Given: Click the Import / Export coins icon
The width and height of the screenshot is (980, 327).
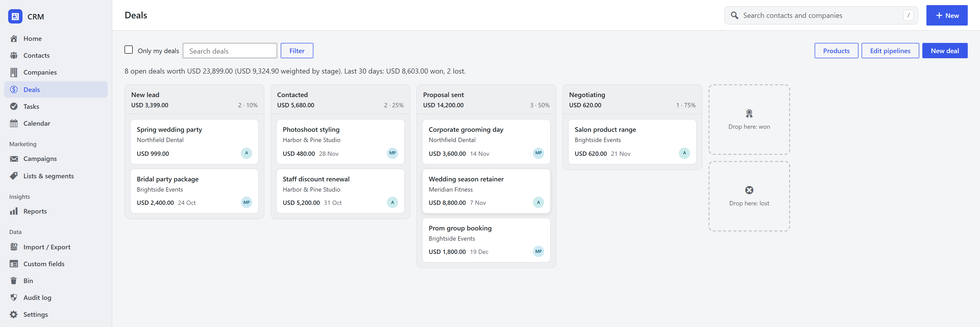Looking at the screenshot, I should [x=14, y=247].
